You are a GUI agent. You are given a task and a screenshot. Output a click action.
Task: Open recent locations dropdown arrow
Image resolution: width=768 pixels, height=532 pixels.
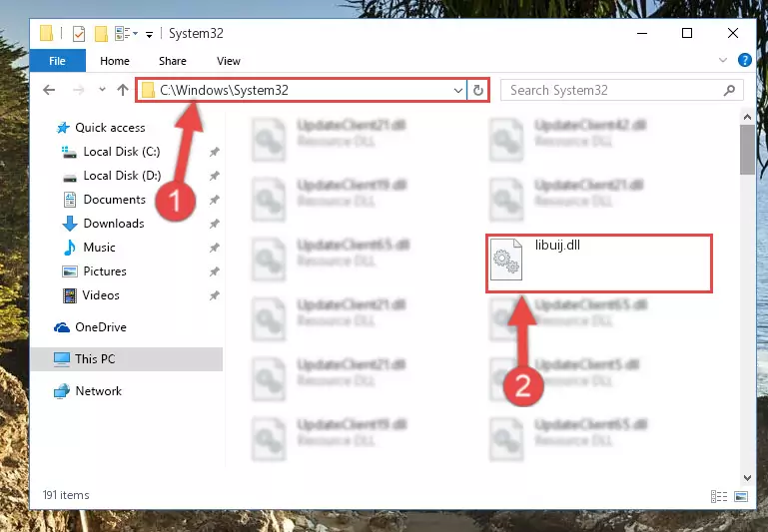(102, 90)
